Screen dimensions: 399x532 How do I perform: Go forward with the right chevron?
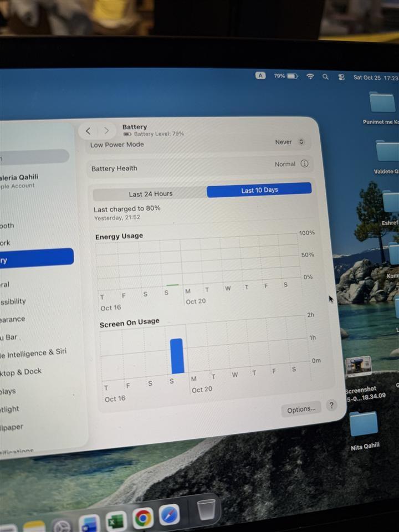pyautogui.click(x=106, y=131)
